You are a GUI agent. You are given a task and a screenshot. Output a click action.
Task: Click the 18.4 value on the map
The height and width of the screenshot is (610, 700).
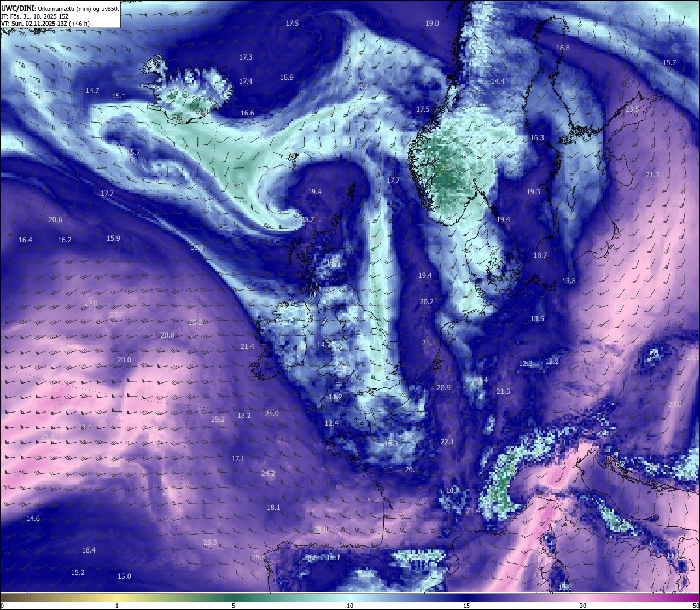pos(89,550)
